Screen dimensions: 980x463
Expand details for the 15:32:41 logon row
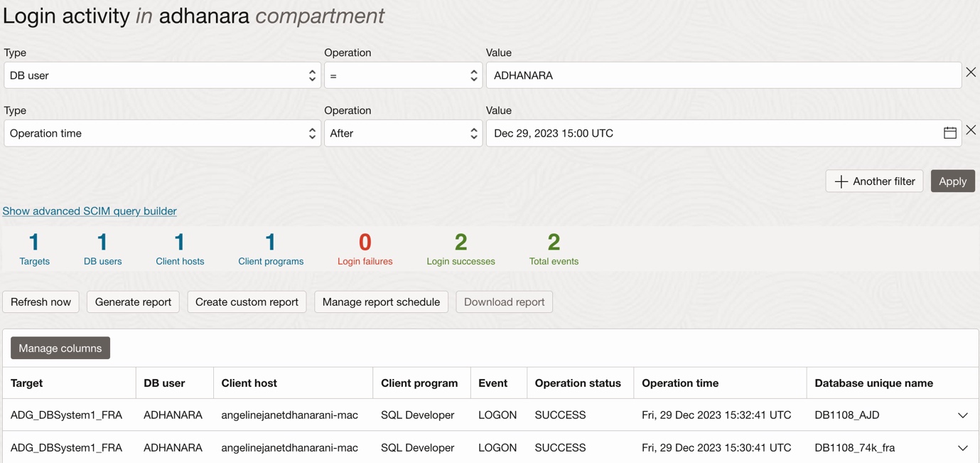click(962, 415)
